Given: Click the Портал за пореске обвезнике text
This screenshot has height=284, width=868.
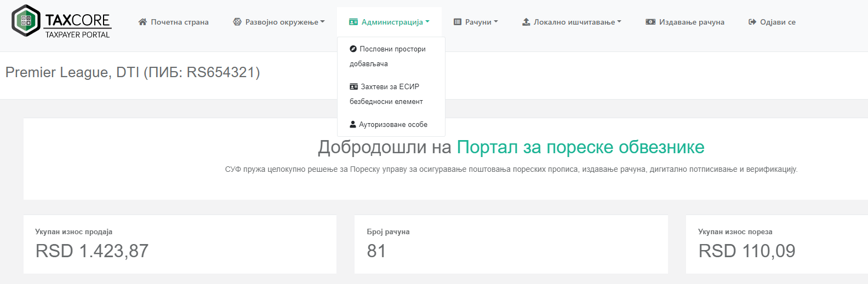Looking at the screenshot, I should [x=581, y=147].
